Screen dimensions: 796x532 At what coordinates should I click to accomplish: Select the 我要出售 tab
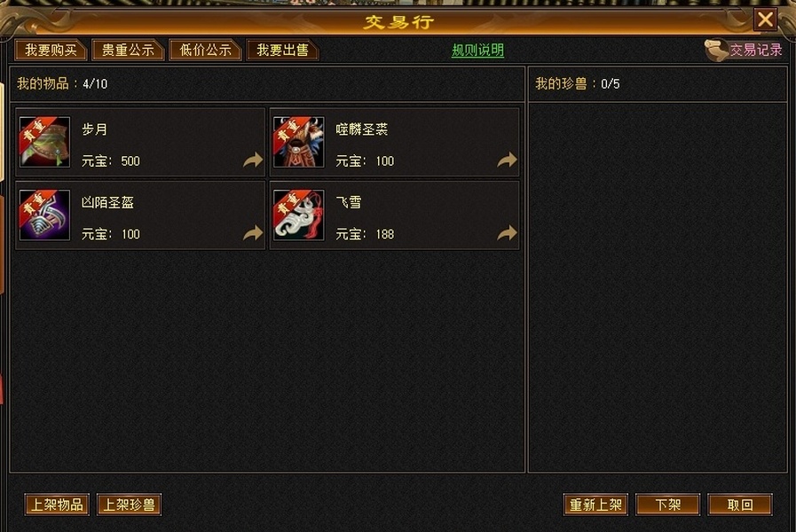coord(282,51)
